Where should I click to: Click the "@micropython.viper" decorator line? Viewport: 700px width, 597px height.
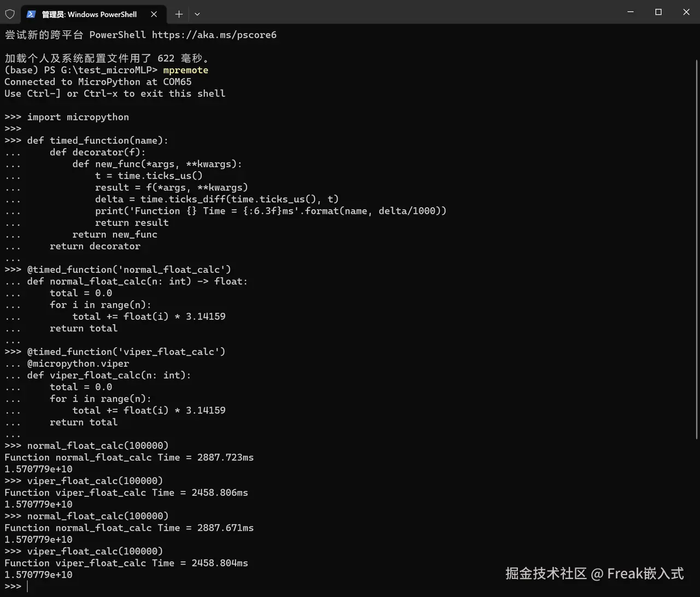click(x=78, y=364)
